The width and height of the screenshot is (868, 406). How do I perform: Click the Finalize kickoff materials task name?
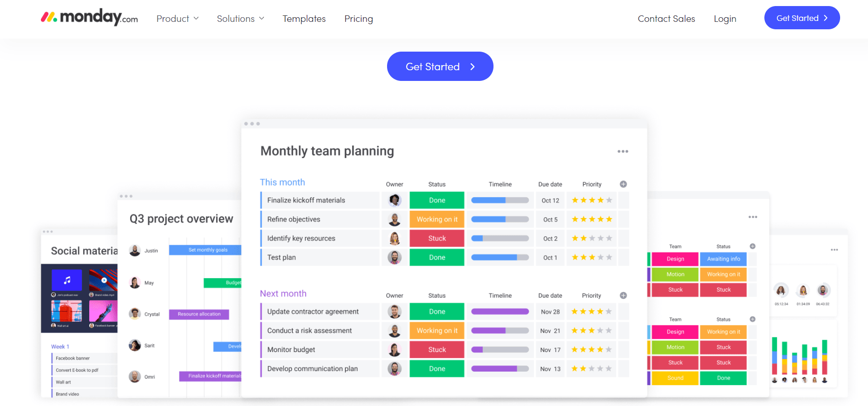306,200
